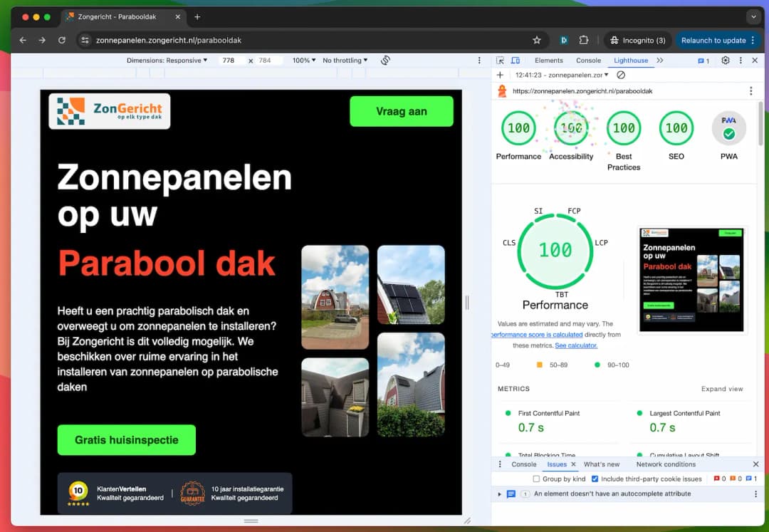The width and height of the screenshot is (769, 532).
Task: Open DevTools settings gear
Action: (x=726, y=61)
